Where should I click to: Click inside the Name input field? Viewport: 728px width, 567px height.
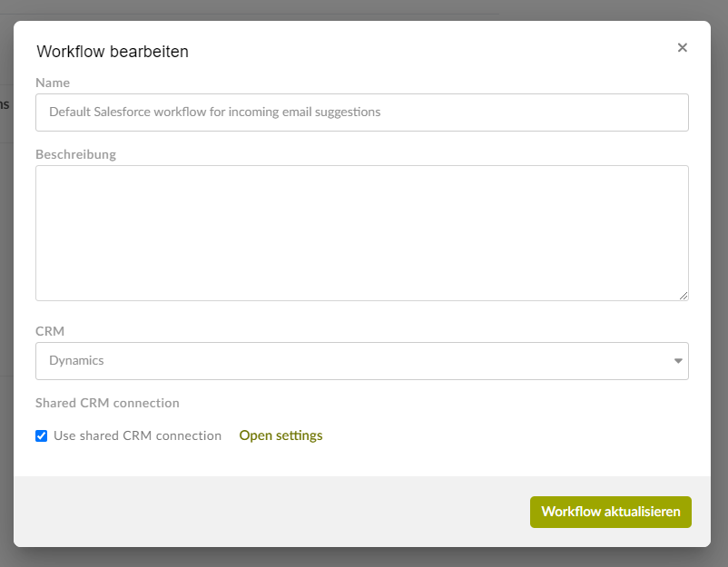point(362,112)
